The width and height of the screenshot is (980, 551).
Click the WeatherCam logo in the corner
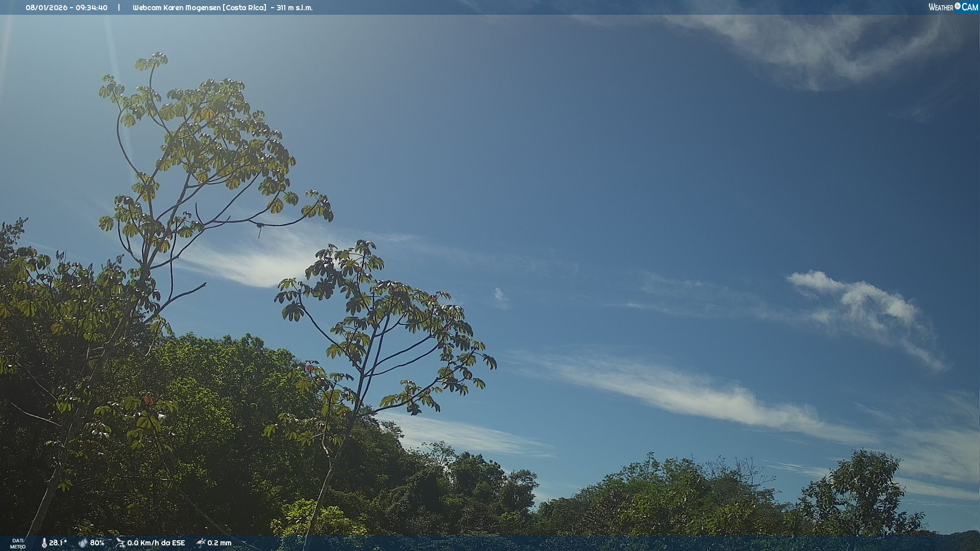click(952, 7)
